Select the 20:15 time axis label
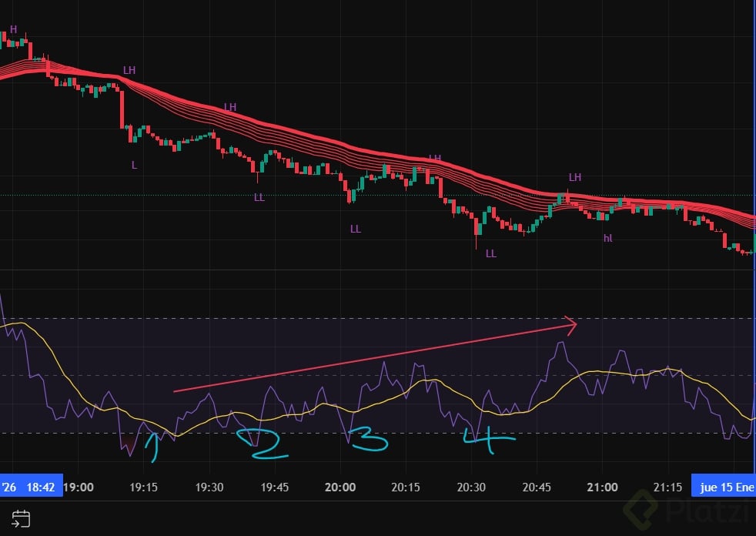This screenshot has height=536, width=756. coord(406,487)
